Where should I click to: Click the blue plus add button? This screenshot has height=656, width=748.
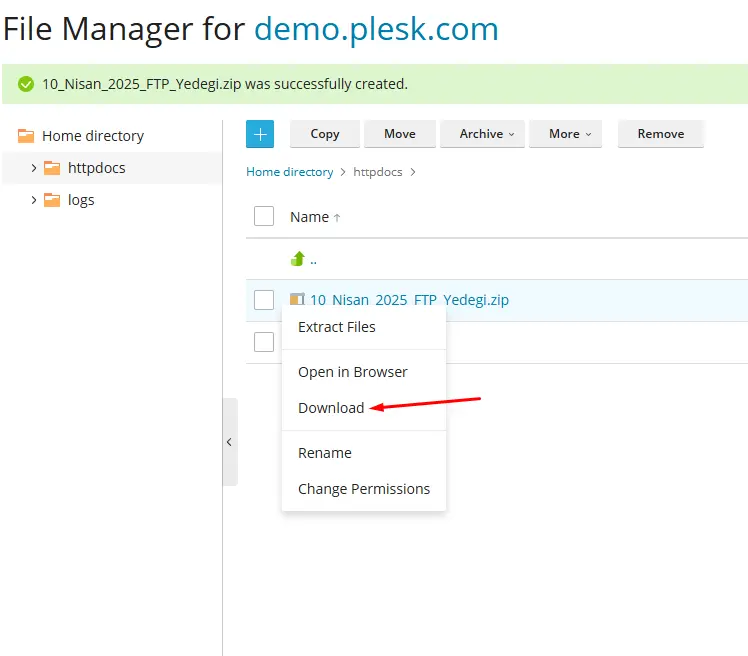[x=260, y=134]
